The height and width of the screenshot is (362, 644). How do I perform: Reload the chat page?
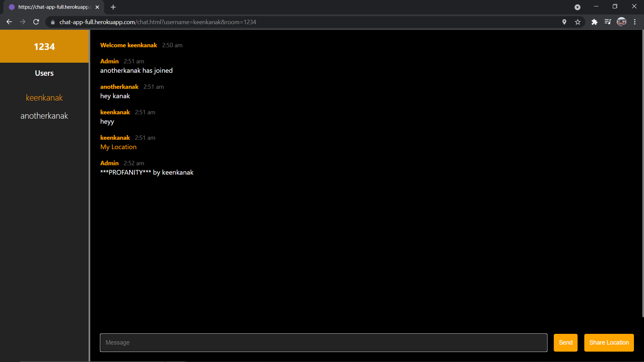pos(36,22)
